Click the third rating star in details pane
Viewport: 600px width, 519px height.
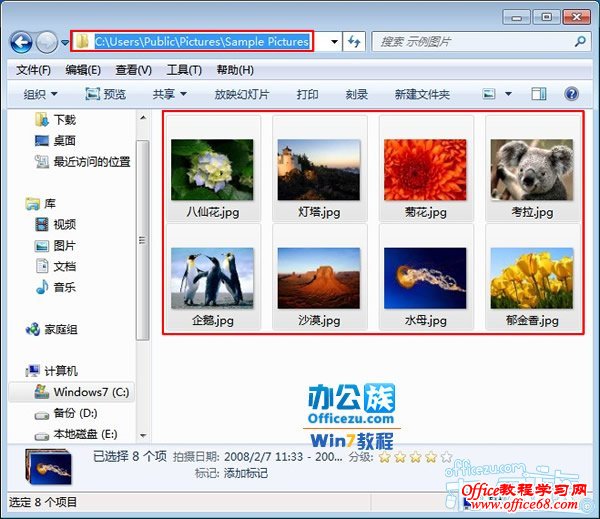(416, 457)
